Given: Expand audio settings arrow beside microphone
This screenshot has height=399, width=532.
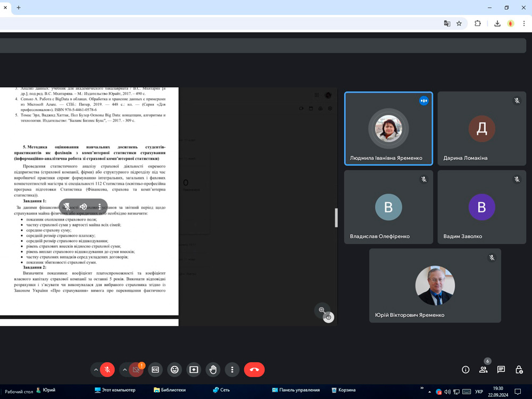Looking at the screenshot, I should click(x=96, y=369).
